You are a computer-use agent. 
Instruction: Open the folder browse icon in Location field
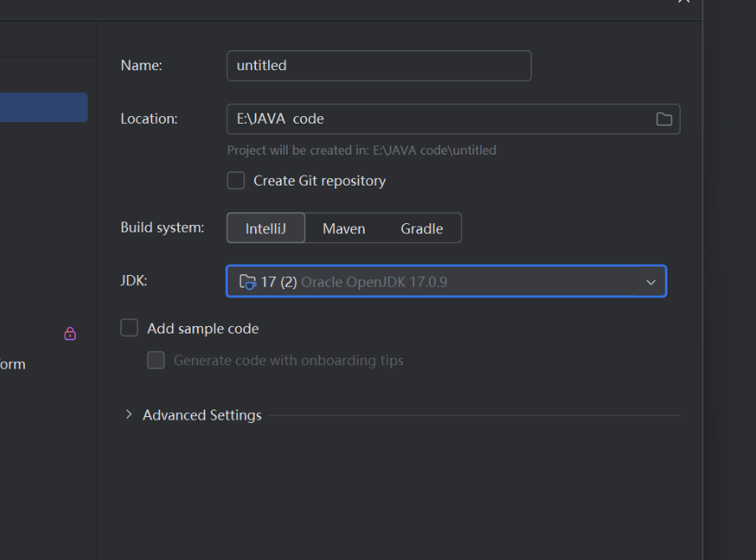click(x=664, y=119)
